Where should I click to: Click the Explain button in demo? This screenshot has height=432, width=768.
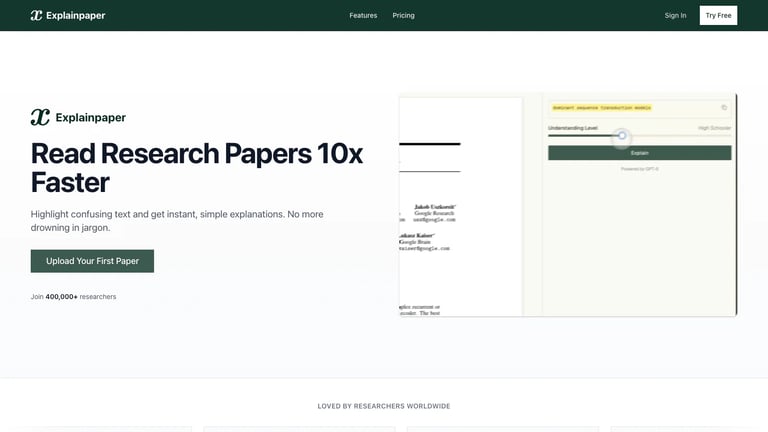point(639,153)
